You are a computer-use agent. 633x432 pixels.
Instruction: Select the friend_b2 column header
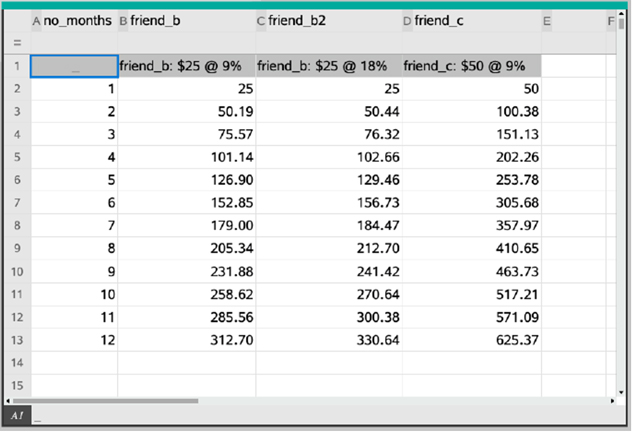click(328, 20)
